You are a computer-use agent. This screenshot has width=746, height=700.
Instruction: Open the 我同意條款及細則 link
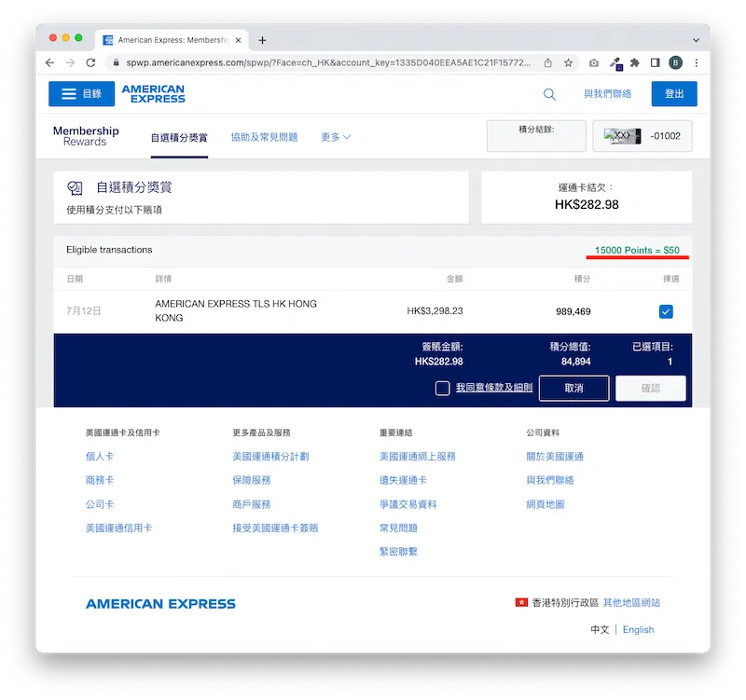tap(494, 388)
